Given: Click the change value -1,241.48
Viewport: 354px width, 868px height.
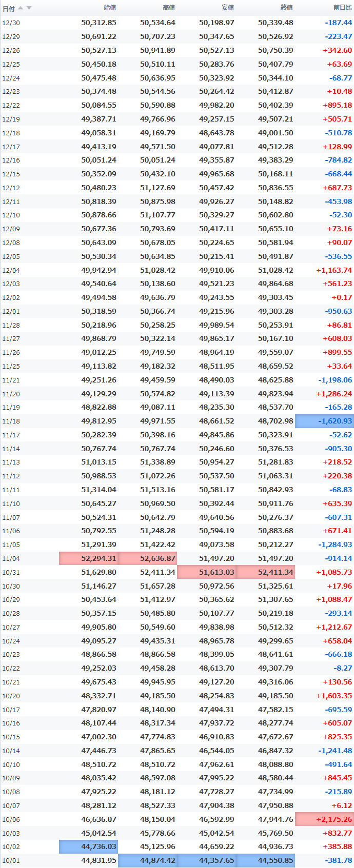Looking at the screenshot, I should click(336, 751).
